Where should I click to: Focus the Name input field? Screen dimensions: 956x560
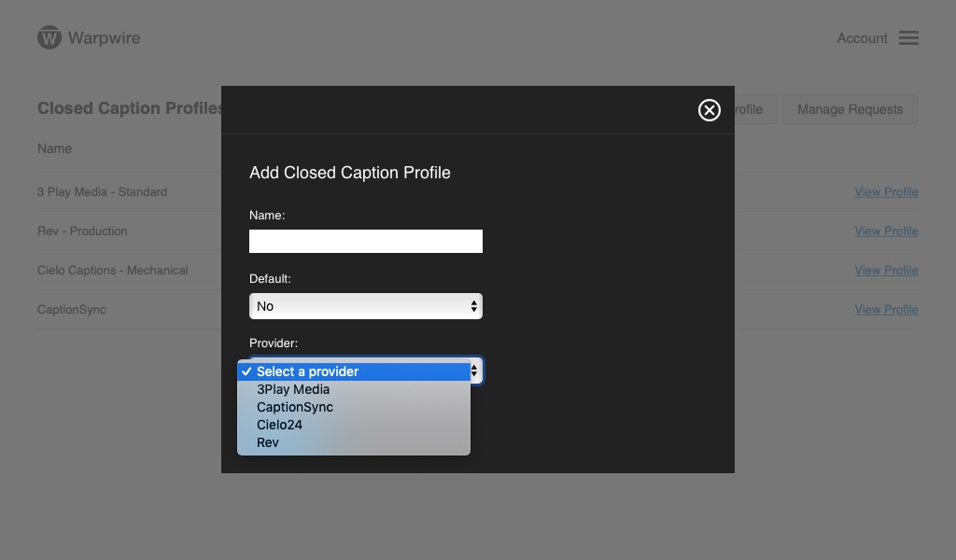366,242
